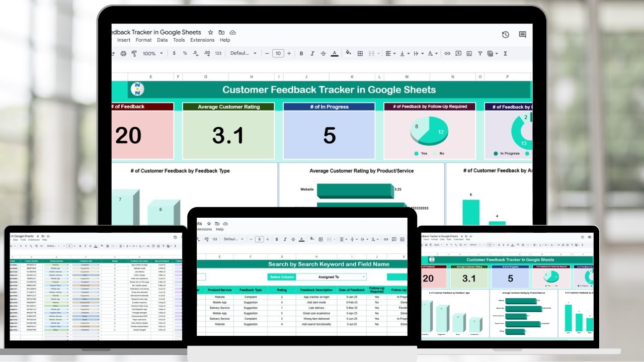Screen dimensions: 644x362
Task: Open Functions sigma in large dashboard window
Action: coord(505,53)
